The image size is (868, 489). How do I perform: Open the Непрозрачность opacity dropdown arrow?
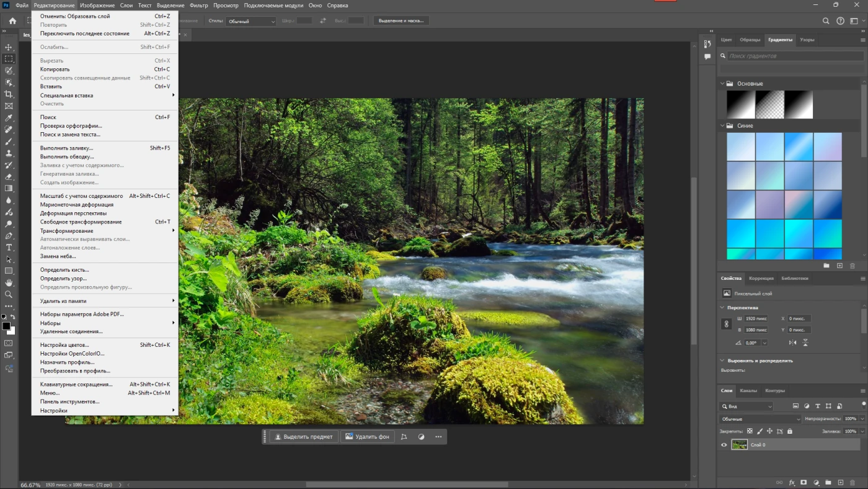[862, 419]
